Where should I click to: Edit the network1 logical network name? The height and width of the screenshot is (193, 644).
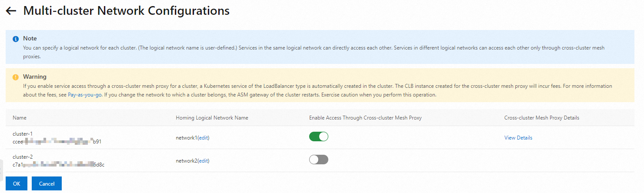[204, 138]
